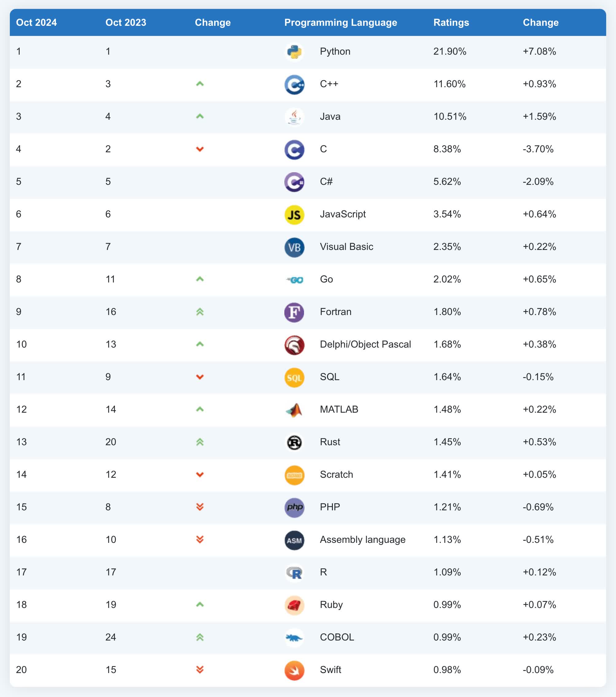The image size is (616, 697).
Task: Click the yellow JavaScript JS icon
Action: click(294, 215)
